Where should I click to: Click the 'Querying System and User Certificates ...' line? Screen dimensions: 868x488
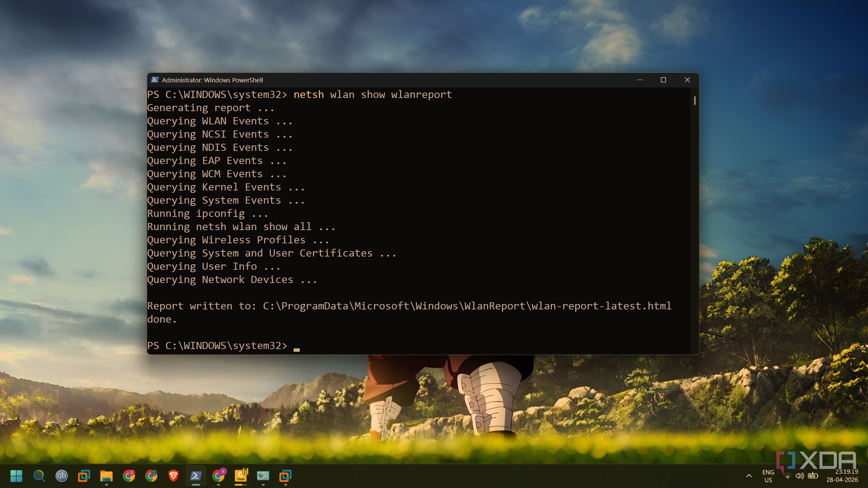point(272,253)
